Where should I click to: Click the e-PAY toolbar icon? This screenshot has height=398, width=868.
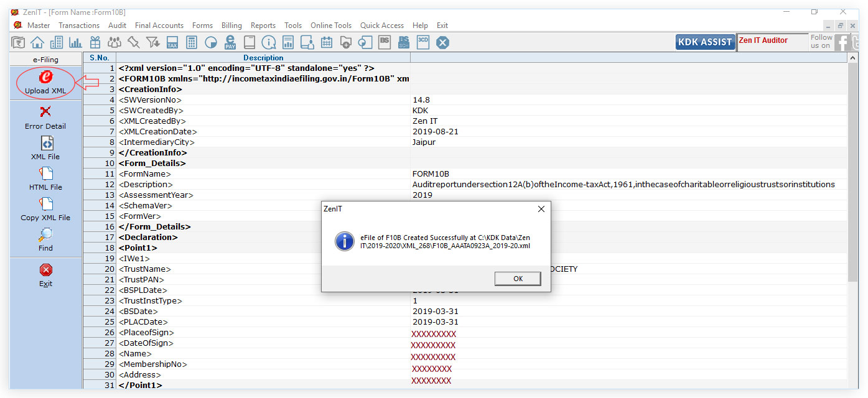tap(230, 42)
